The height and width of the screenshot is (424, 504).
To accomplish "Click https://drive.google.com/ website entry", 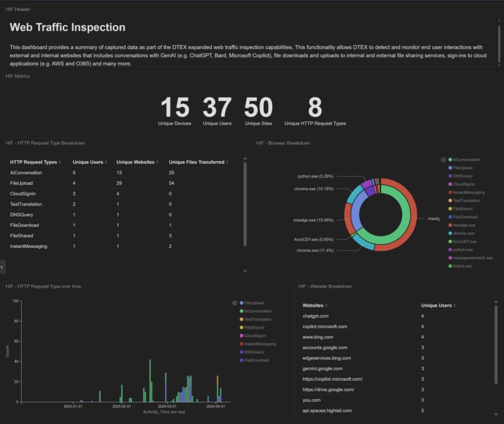I will tap(328, 390).
